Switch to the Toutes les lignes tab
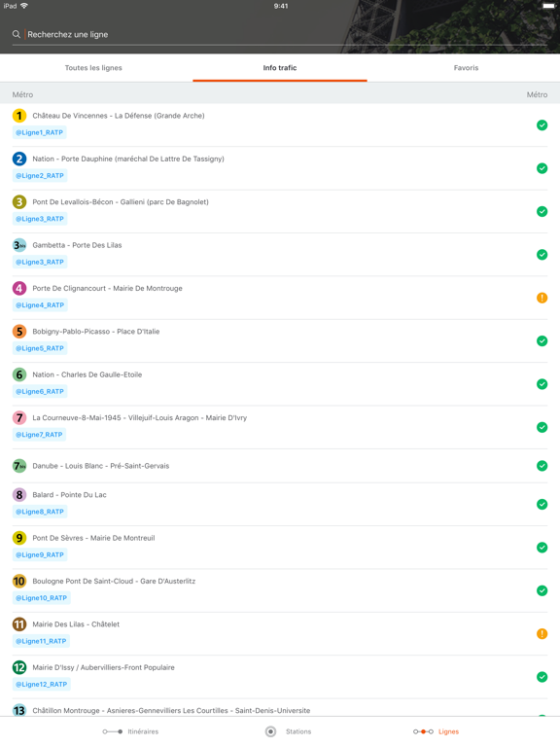 click(93, 68)
